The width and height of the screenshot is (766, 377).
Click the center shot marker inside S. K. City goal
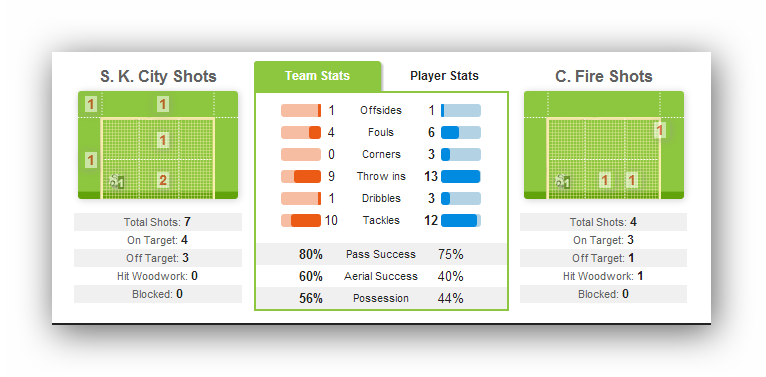tap(163, 141)
